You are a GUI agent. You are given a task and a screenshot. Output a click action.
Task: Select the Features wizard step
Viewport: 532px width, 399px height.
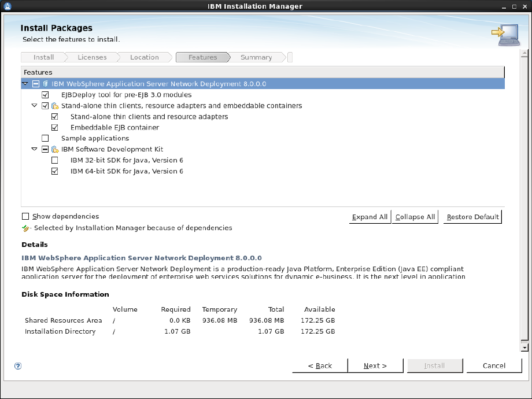(x=203, y=57)
